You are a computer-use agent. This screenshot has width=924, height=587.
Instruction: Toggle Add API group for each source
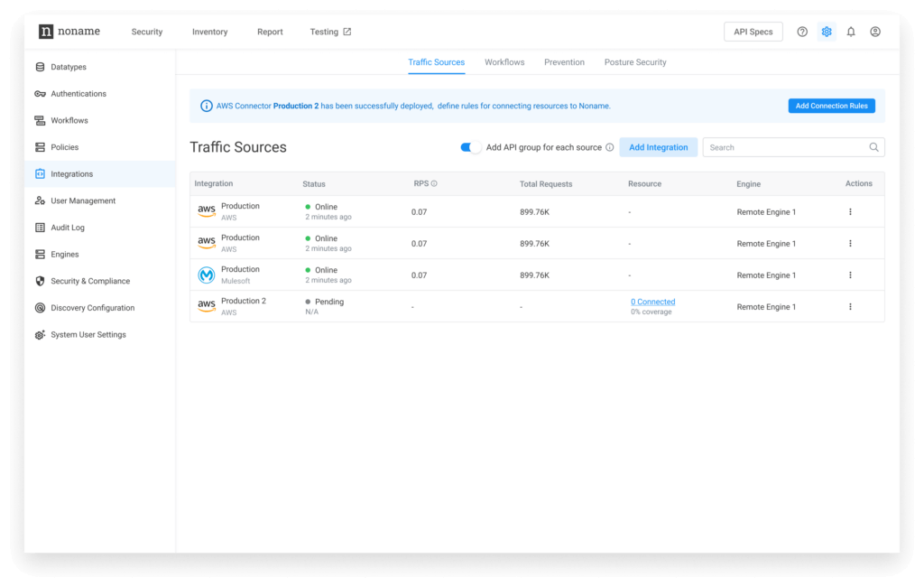pyautogui.click(x=471, y=147)
